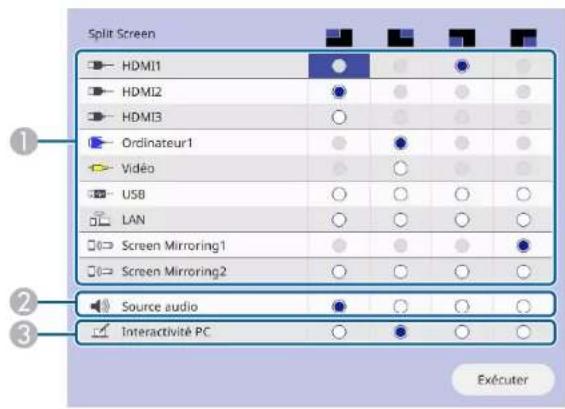The width and height of the screenshot is (565, 409).
Task: Select Screen Mirroring2 for the bottom-left quadrant
Action: (462, 271)
